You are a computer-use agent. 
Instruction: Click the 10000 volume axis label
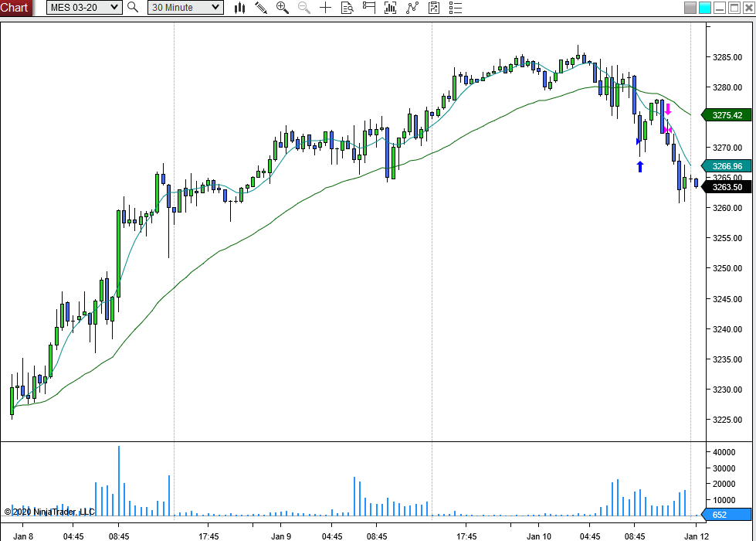point(724,500)
